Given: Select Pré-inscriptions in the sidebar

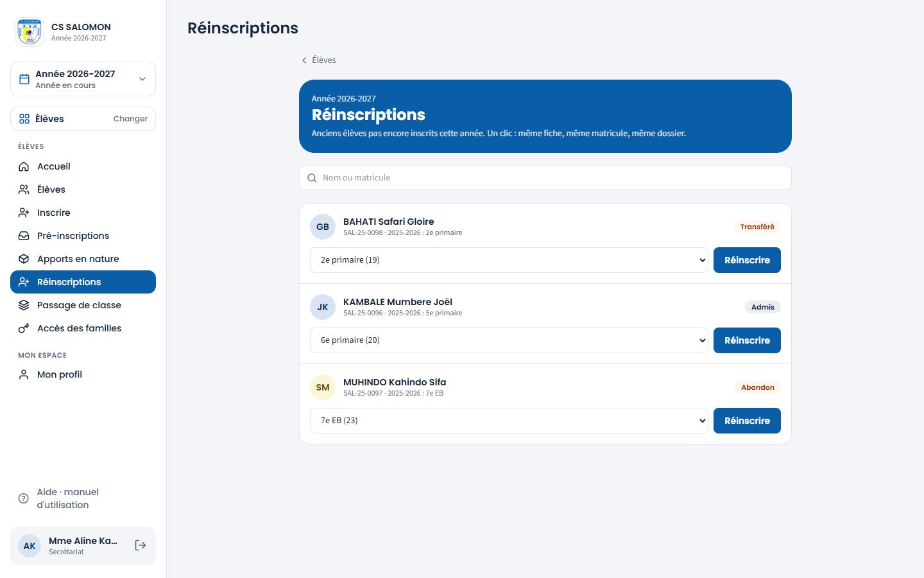Looking at the screenshot, I should coord(83,236).
